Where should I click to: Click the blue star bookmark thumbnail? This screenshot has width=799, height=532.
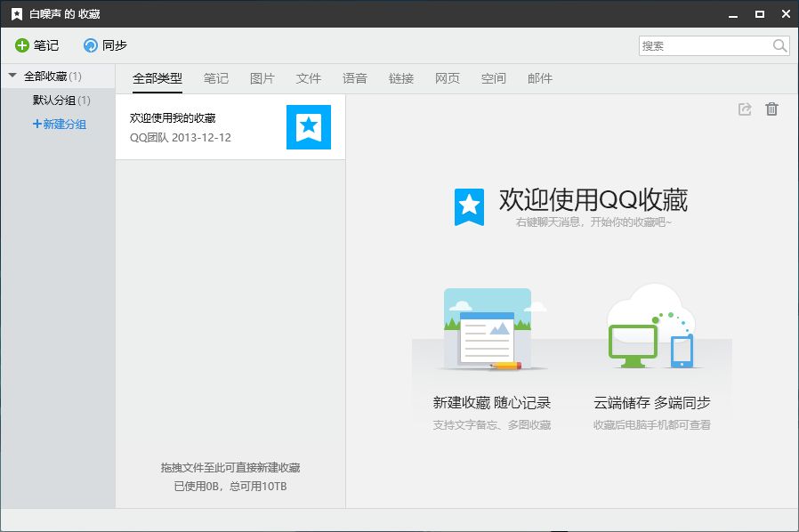(x=308, y=127)
